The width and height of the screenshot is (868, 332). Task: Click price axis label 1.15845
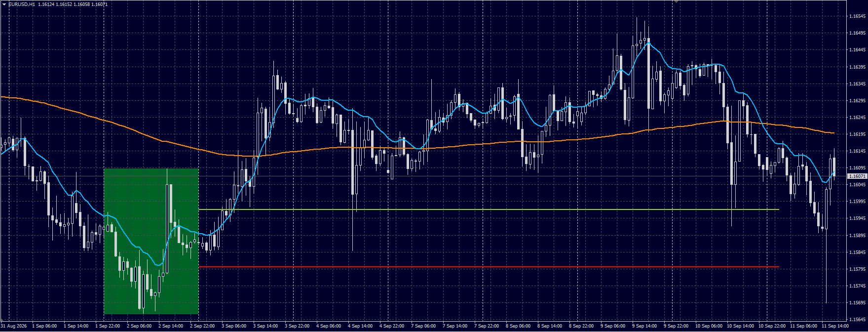coord(857,252)
